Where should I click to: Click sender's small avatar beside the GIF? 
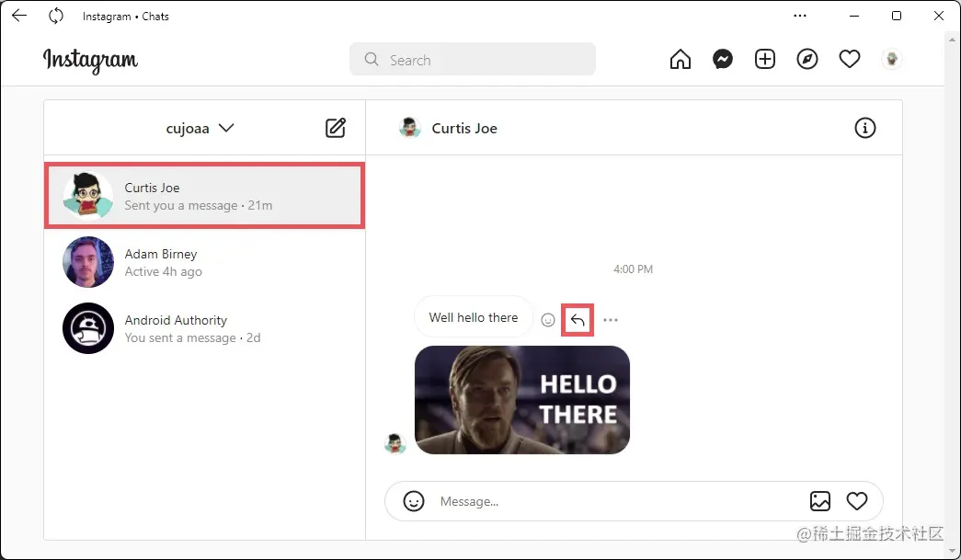tap(395, 443)
